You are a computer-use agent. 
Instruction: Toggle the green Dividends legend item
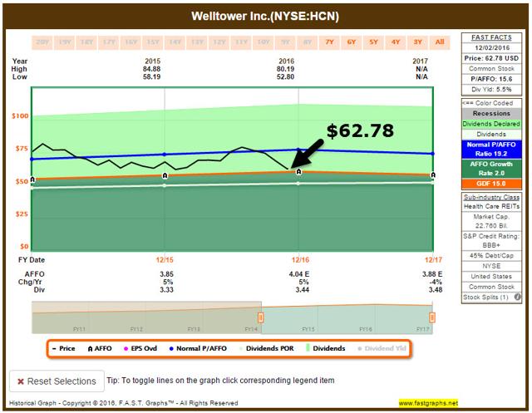click(x=326, y=348)
